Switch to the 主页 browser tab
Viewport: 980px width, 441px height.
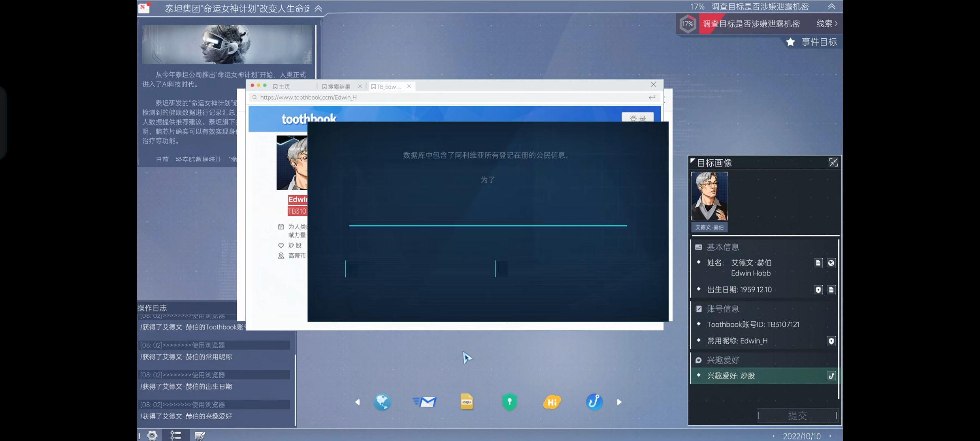point(282,87)
